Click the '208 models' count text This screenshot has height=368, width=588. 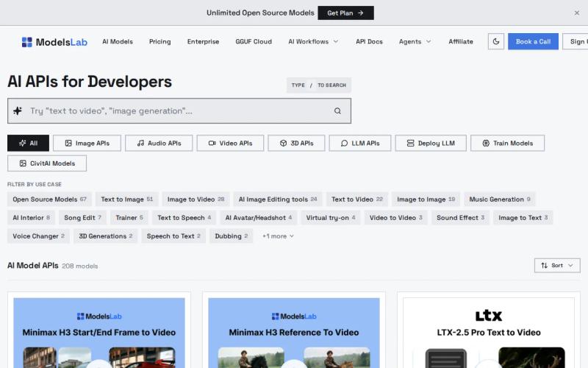click(x=80, y=266)
